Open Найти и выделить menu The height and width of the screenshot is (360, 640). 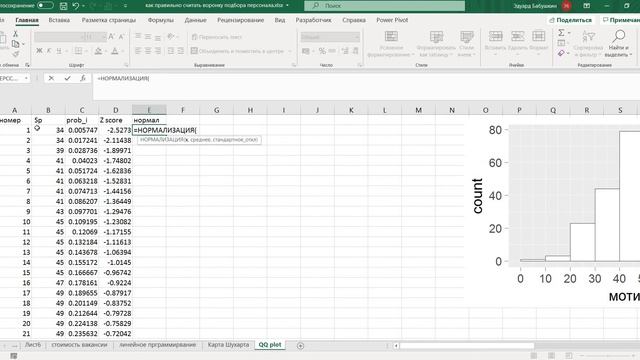coord(618,44)
